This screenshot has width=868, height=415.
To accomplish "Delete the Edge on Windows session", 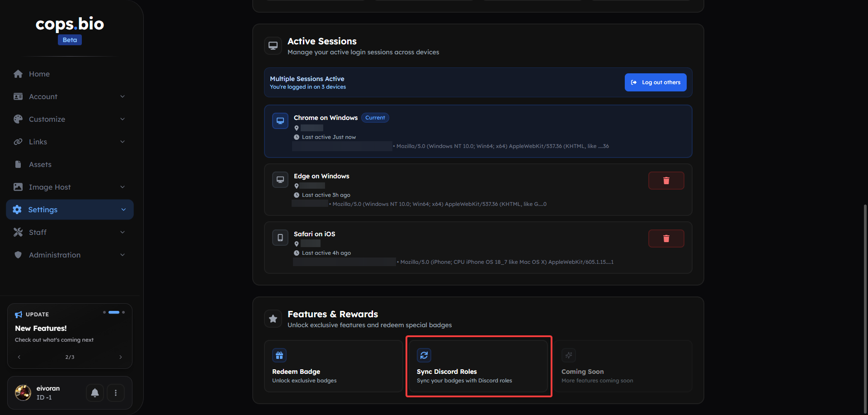I will click(666, 180).
